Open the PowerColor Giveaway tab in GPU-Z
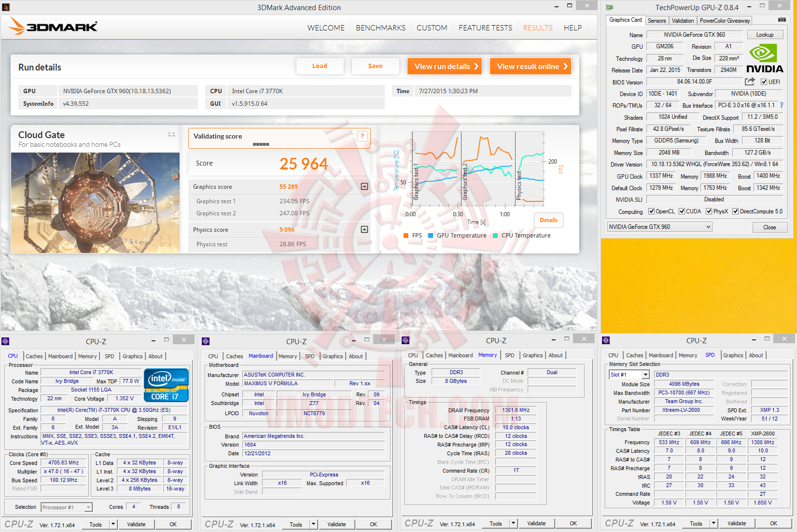797x532 pixels. [725, 21]
